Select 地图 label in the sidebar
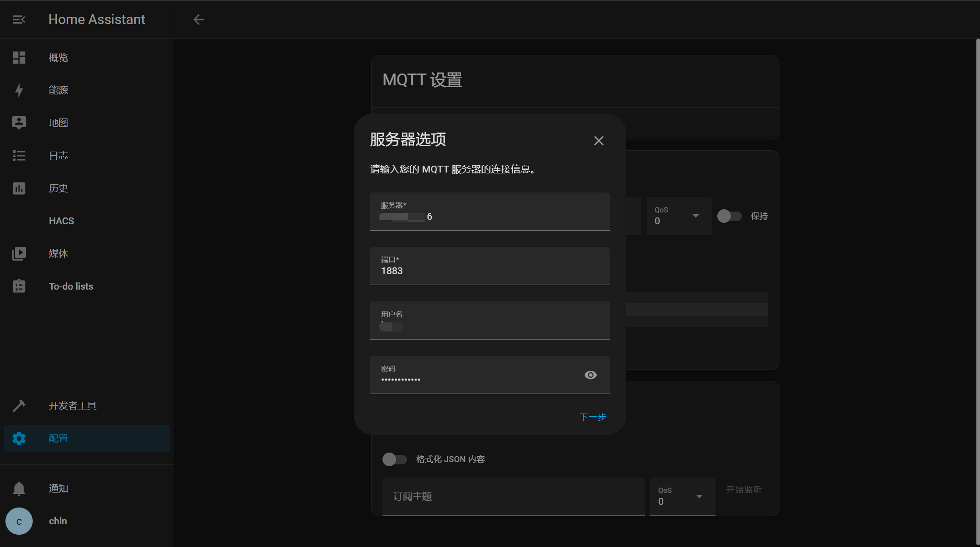The width and height of the screenshot is (980, 547). click(59, 123)
